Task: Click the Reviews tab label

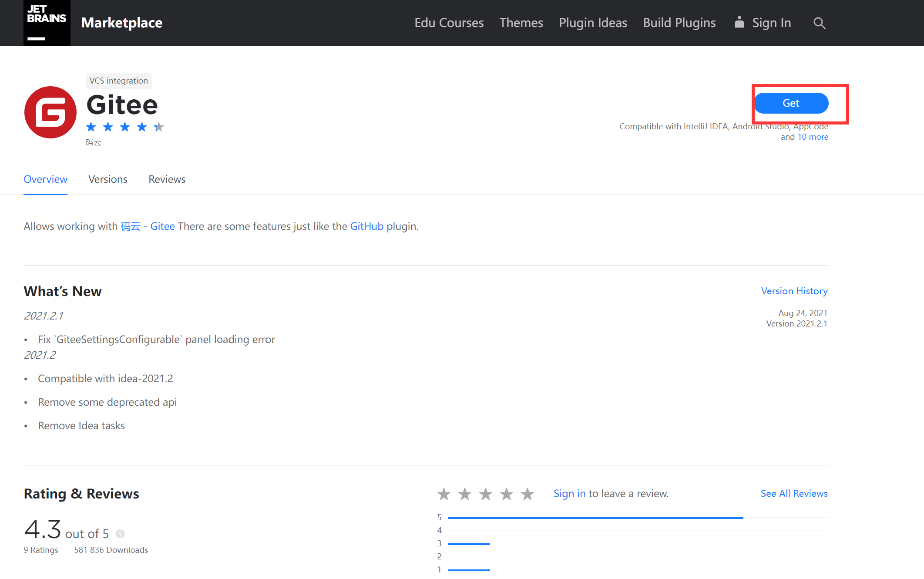Action: [x=167, y=179]
